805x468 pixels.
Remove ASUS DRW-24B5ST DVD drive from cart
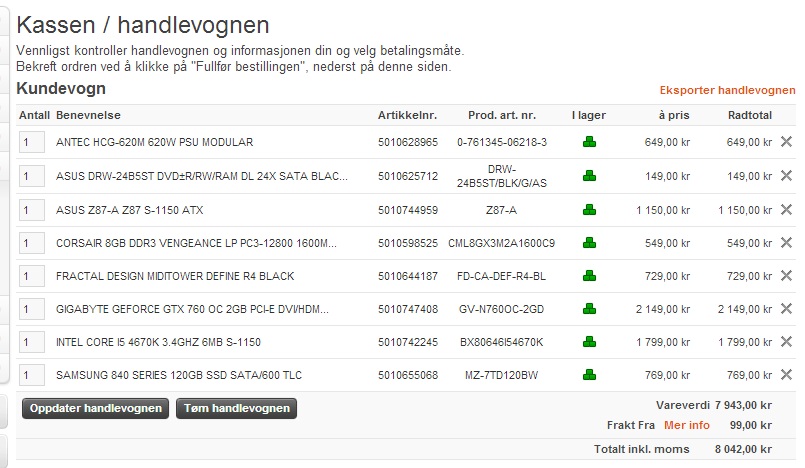[x=786, y=176]
